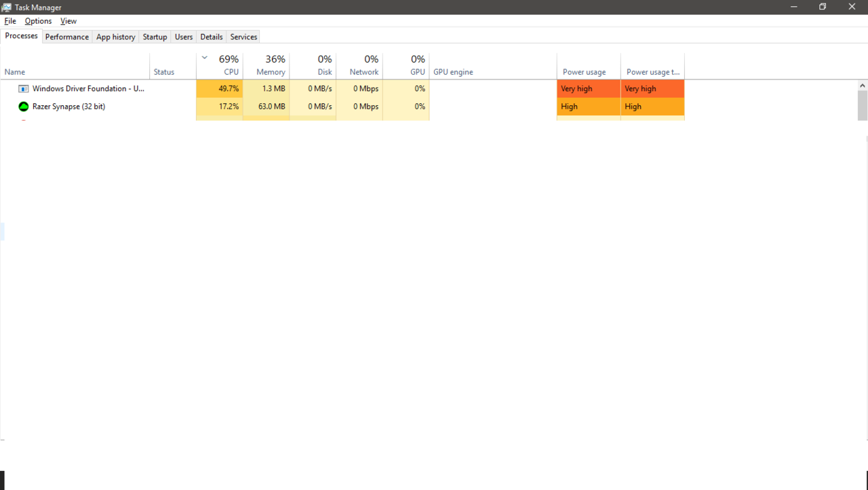Click the High Power usage cell for Razer
Image resolution: width=868 pixels, height=490 pixels.
[589, 107]
